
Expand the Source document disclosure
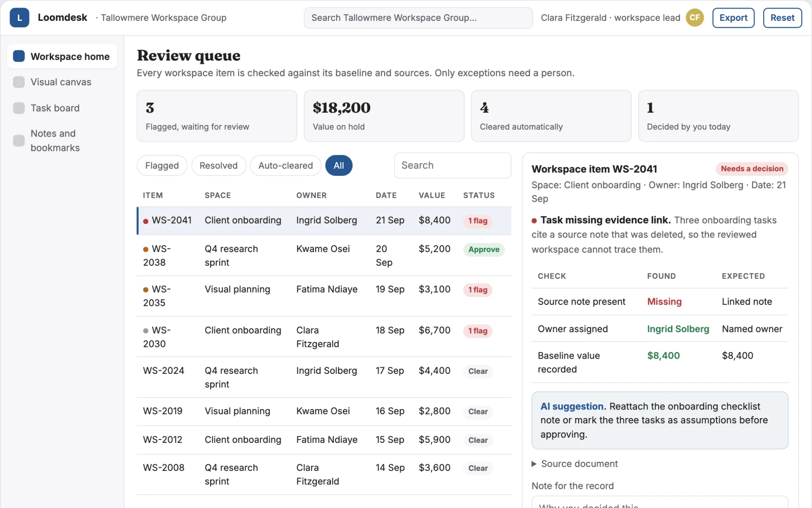pos(574,464)
